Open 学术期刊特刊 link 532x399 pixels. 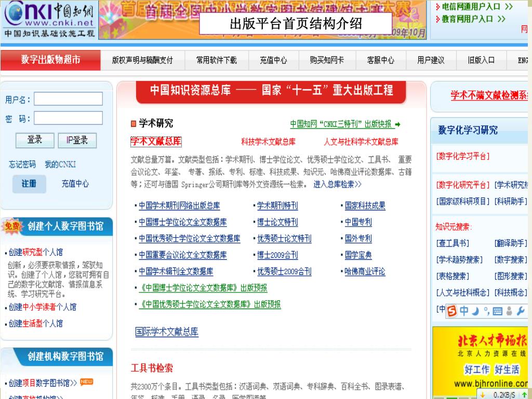tap(277, 206)
